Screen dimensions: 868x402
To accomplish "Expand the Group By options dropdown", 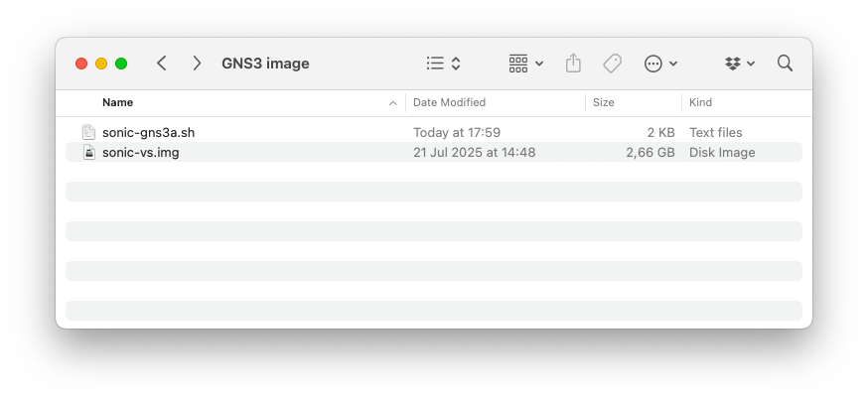I will 526,64.
